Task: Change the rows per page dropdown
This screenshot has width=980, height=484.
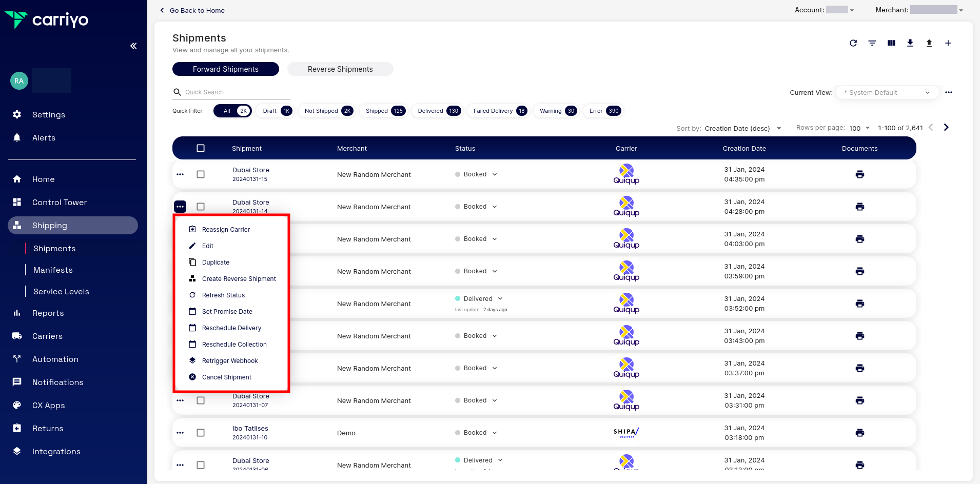Action: 859,128
